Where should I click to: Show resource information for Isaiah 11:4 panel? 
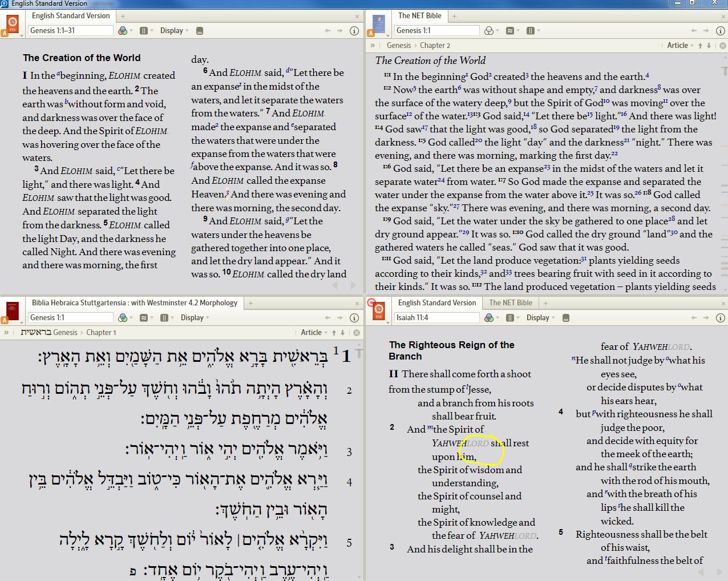click(721, 318)
